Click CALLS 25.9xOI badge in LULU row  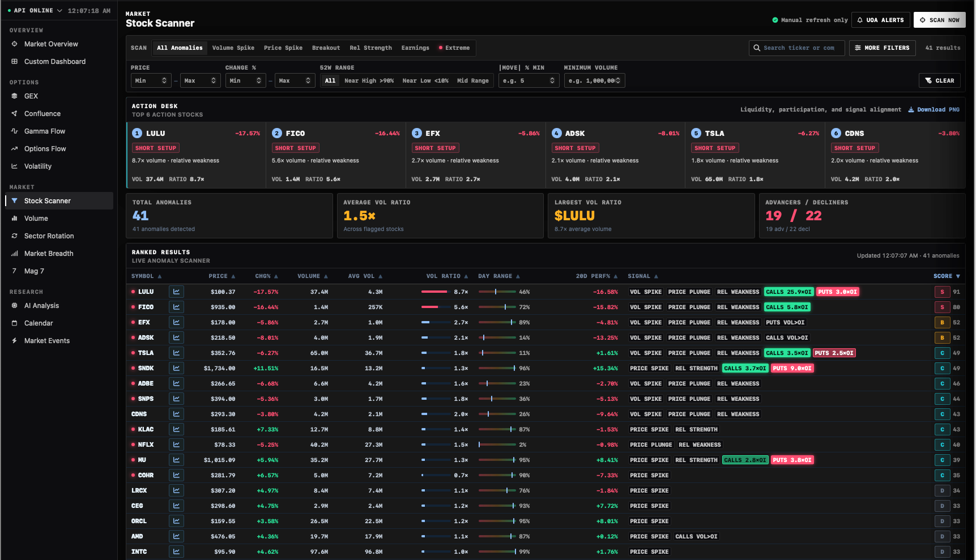tap(789, 292)
